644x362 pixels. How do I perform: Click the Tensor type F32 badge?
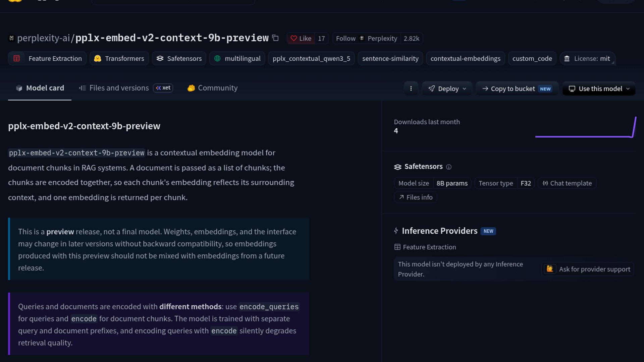(x=504, y=183)
